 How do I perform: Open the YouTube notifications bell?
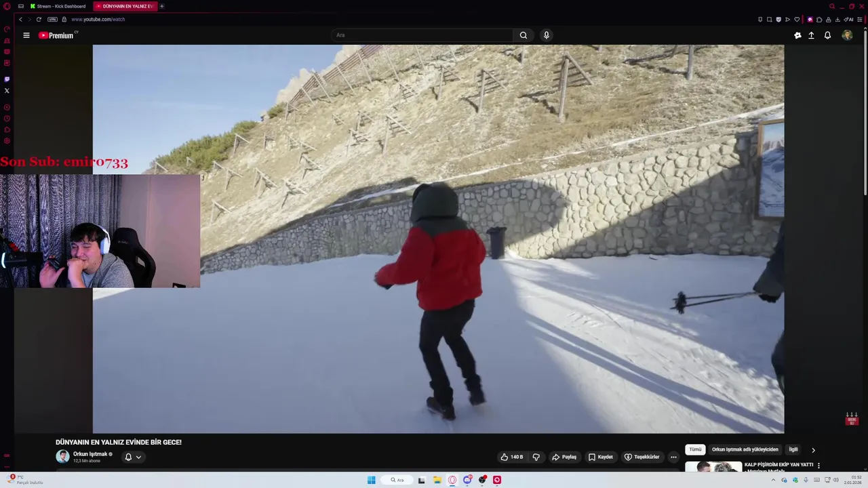827,35
